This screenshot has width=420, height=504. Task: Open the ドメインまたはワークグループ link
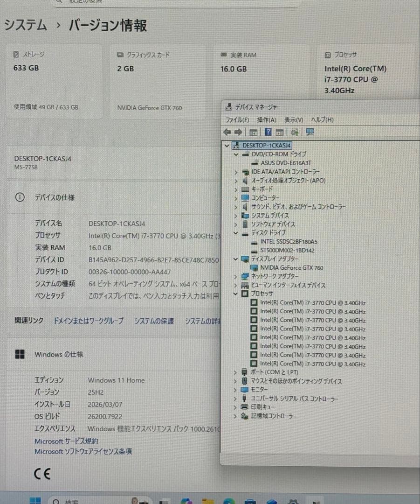coord(88,321)
